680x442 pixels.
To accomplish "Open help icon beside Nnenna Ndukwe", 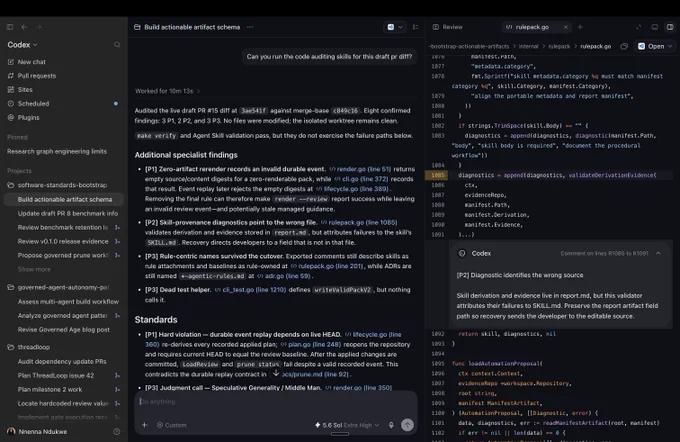I will (x=117, y=432).
